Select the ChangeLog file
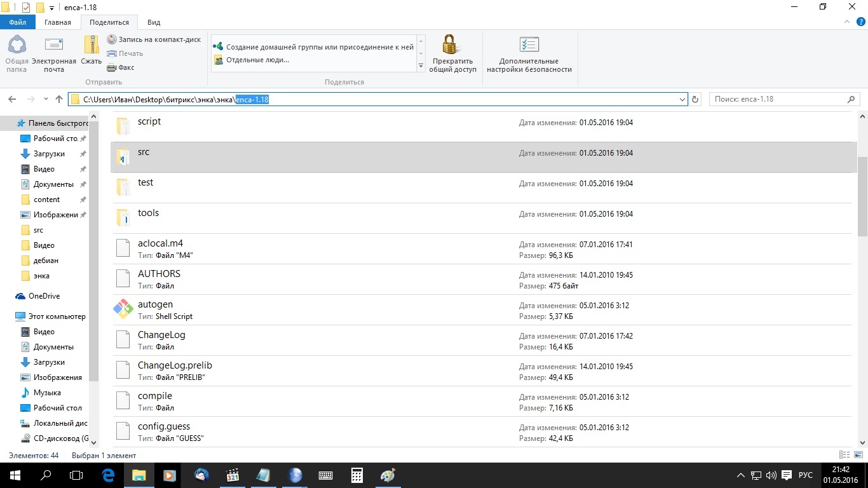 pos(481,340)
